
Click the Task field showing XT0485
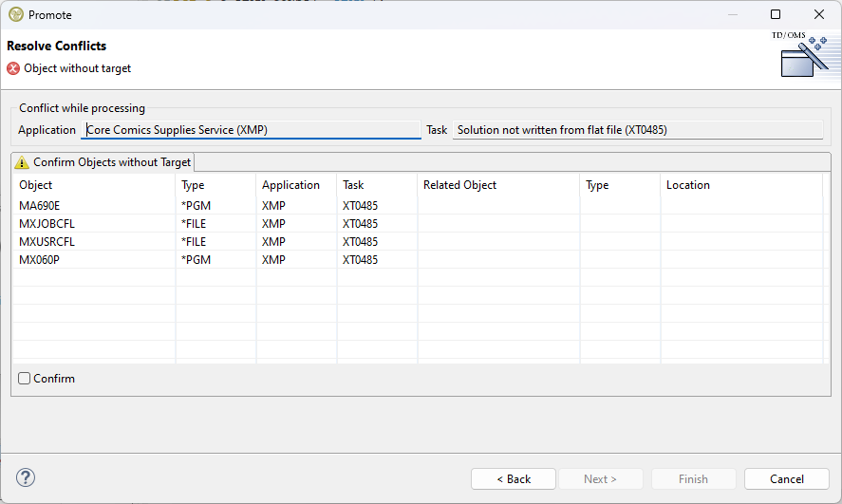(637, 130)
